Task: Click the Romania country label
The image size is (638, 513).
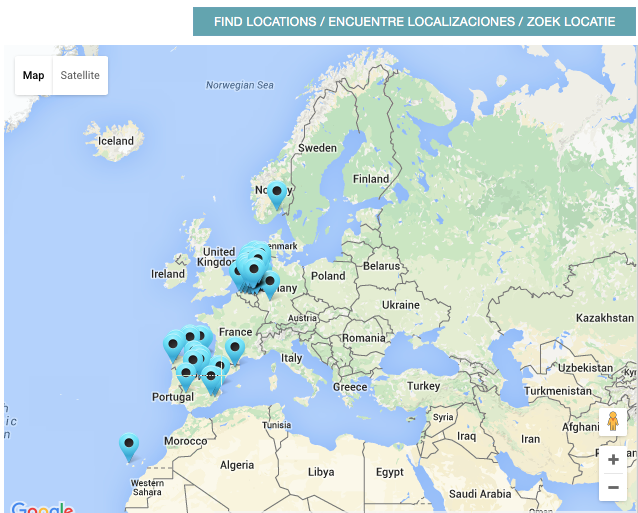Action: 363,338
